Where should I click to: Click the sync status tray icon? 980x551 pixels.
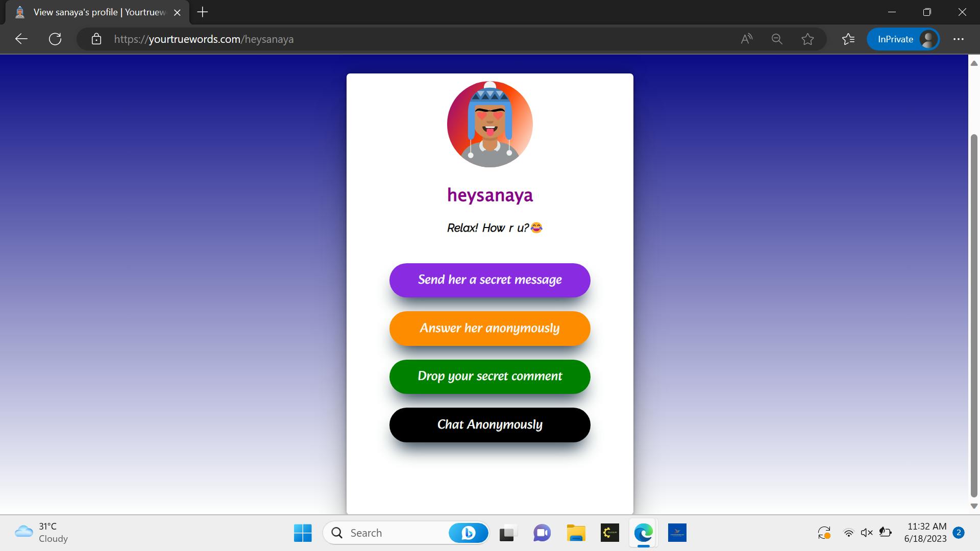click(x=824, y=533)
